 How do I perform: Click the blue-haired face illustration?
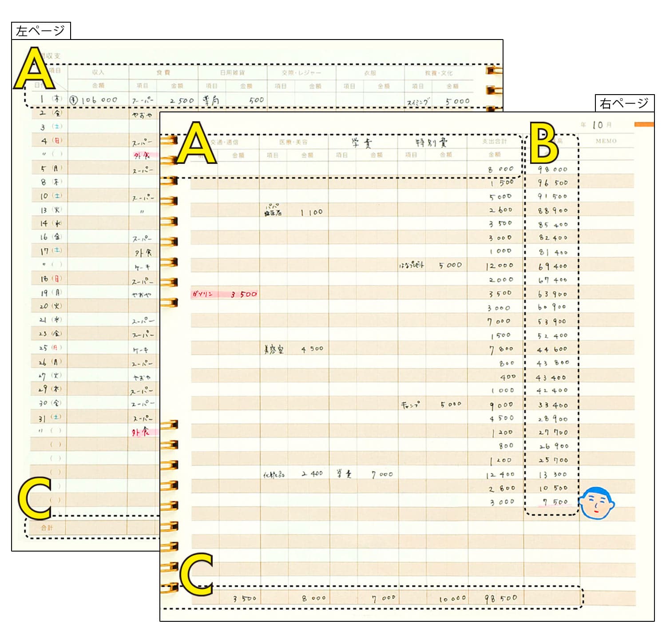[x=597, y=503]
